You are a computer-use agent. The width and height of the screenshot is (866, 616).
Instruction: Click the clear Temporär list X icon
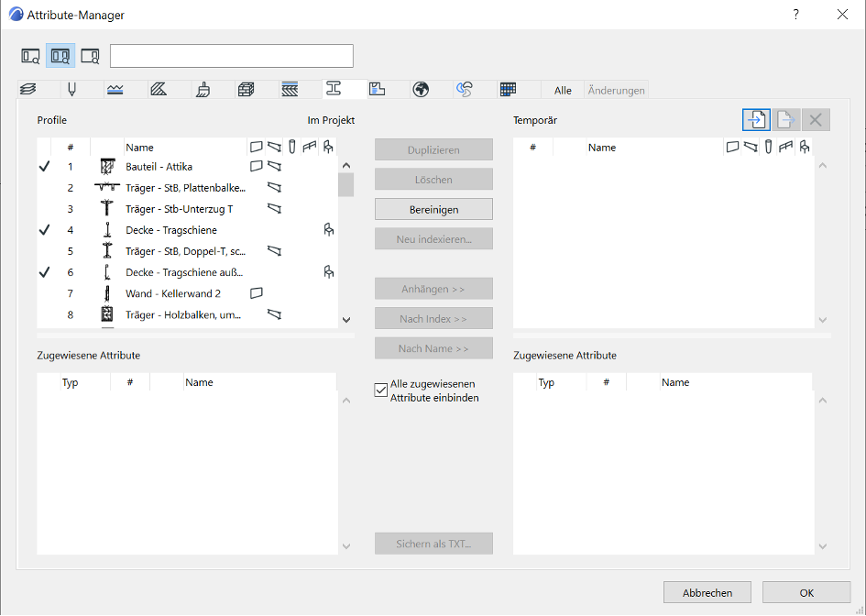click(816, 120)
